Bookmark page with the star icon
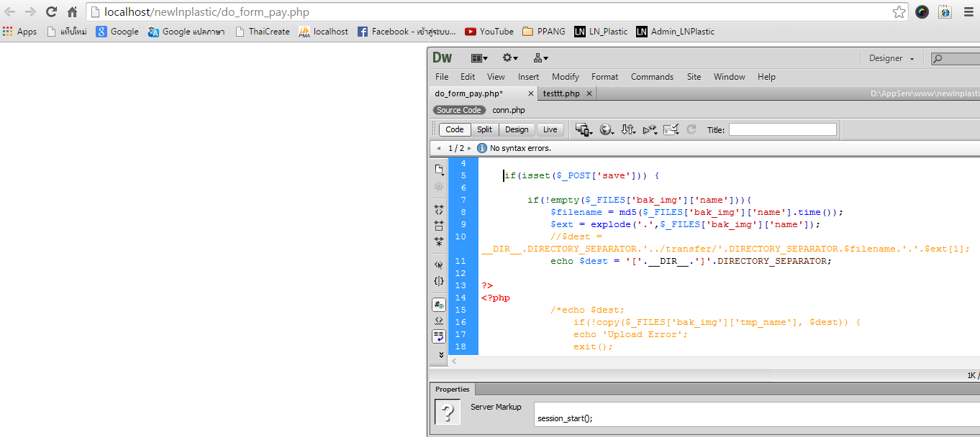The height and width of the screenshot is (437, 980). [x=899, y=11]
